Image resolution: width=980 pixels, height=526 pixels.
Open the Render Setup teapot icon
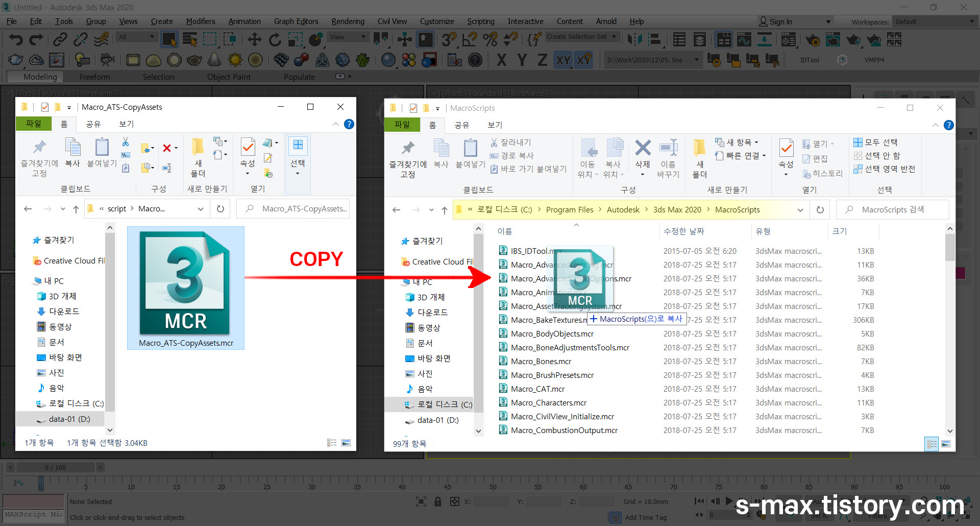point(813,40)
